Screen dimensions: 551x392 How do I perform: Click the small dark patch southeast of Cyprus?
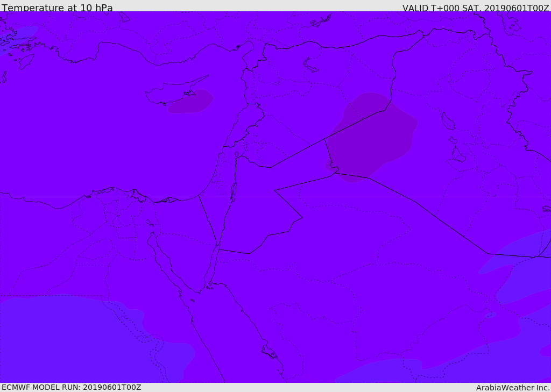tap(190, 102)
